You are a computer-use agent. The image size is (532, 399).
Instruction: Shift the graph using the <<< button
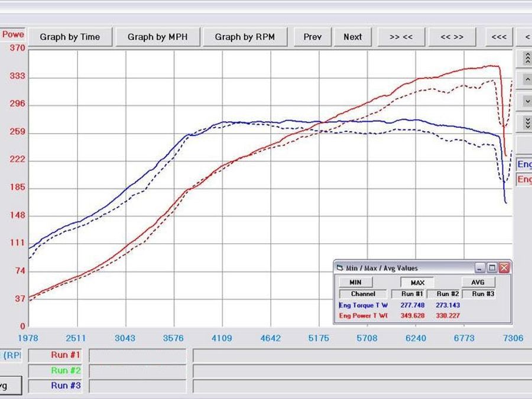point(499,37)
